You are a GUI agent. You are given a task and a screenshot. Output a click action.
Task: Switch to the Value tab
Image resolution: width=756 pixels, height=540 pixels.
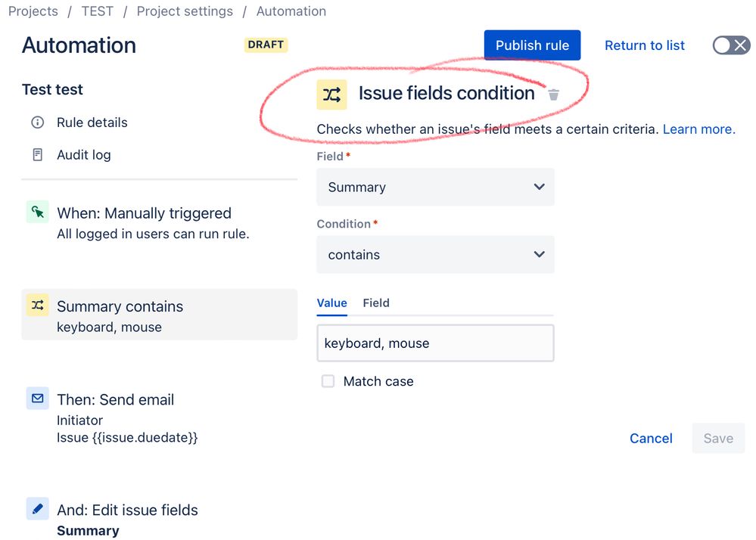331,303
